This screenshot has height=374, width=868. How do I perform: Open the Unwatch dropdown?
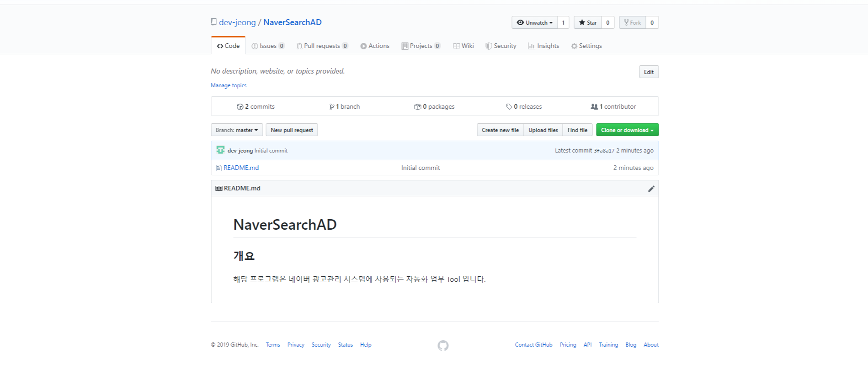click(535, 22)
